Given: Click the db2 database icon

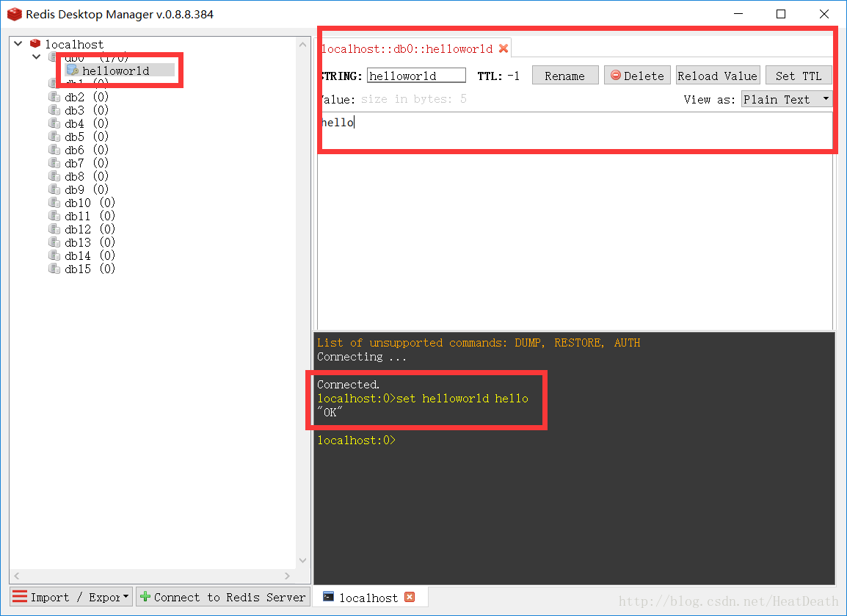Looking at the screenshot, I should coord(54,97).
